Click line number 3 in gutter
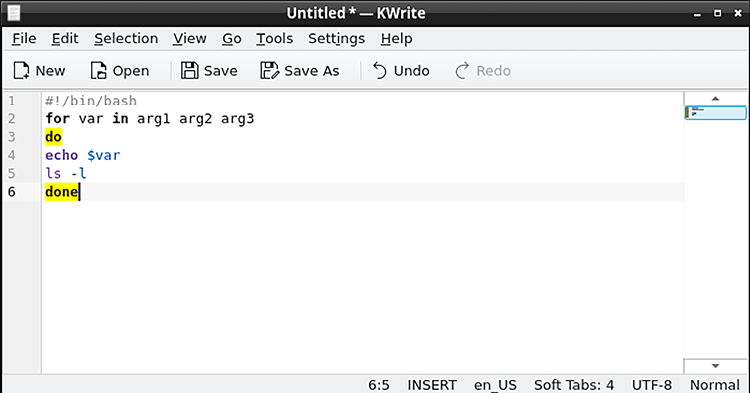The height and width of the screenshot is (393, 750). [11, 137]
